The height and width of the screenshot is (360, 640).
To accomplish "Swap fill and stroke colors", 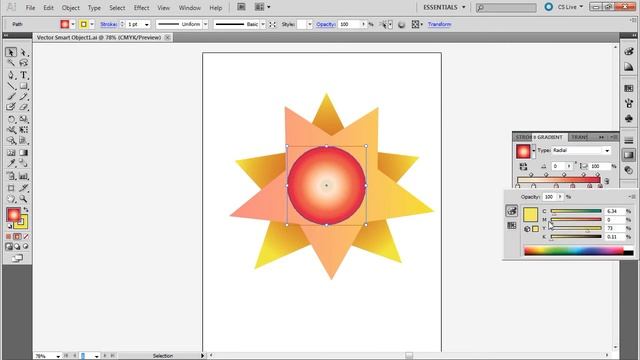I will click(x=25, y=210).
